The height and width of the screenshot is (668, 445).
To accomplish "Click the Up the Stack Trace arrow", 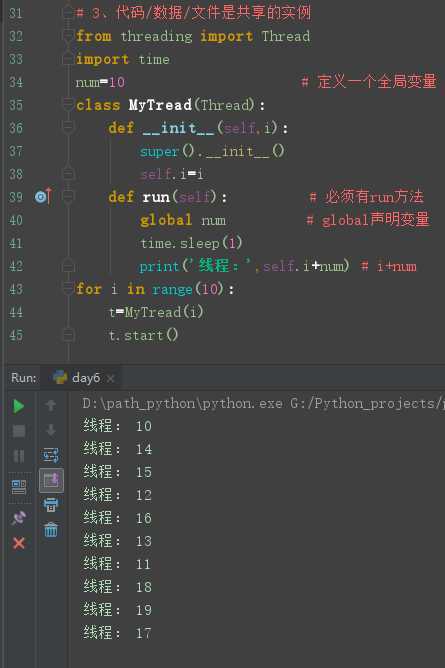I will click(51, 405).
